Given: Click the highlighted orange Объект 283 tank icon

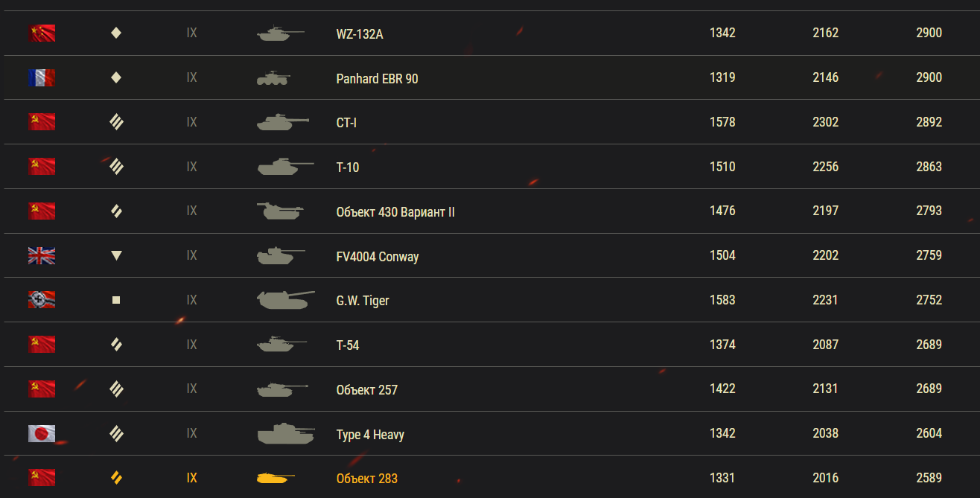Looking at the screenshot, I should pos(276,478).
